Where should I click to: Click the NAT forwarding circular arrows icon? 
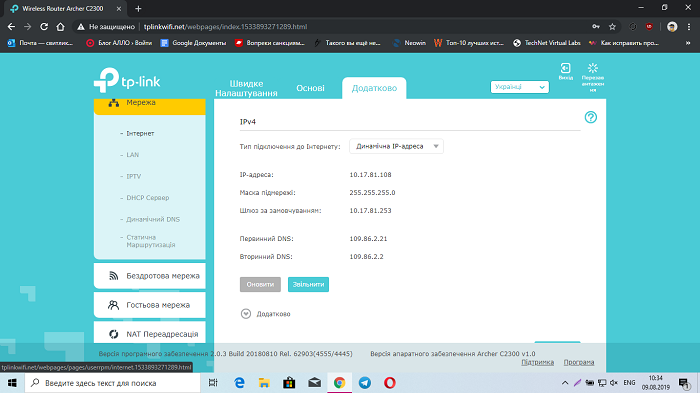pyautogui.click(x=113, y=334)
